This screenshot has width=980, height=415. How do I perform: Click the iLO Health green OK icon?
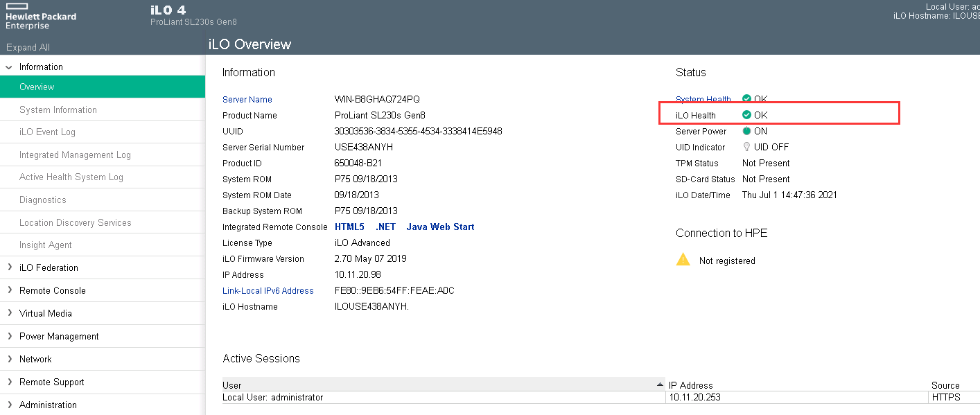click(746, 115)
